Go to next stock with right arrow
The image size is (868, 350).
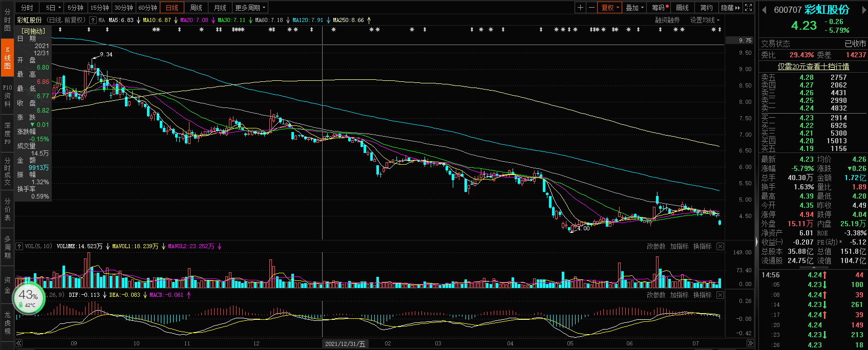click(x=862, y=10)
